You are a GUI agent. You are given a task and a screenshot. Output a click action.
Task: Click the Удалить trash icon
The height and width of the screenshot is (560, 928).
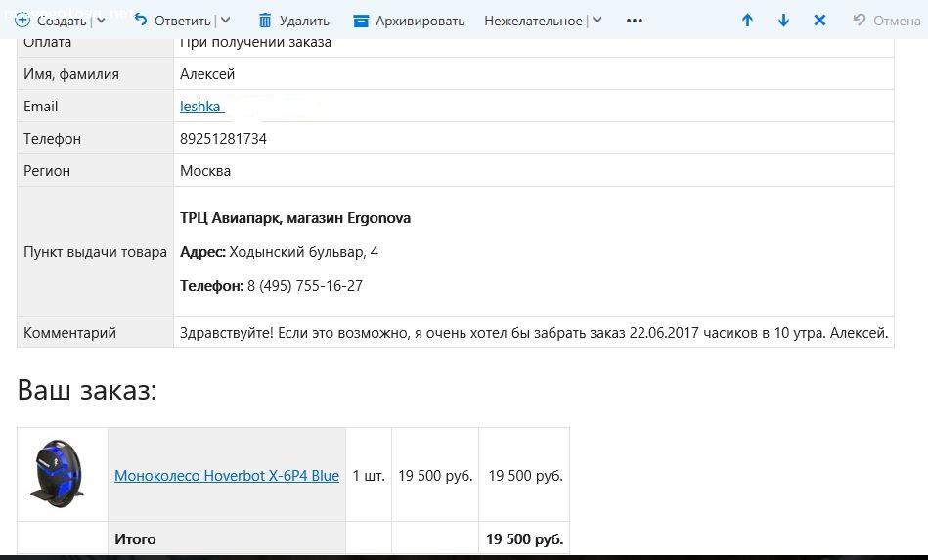[265, 21]
